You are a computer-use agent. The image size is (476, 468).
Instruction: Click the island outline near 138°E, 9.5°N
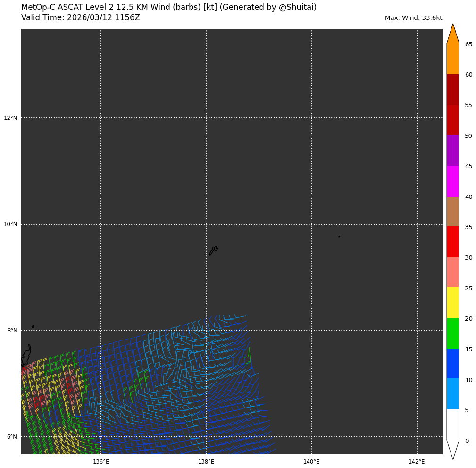[213, 250]
